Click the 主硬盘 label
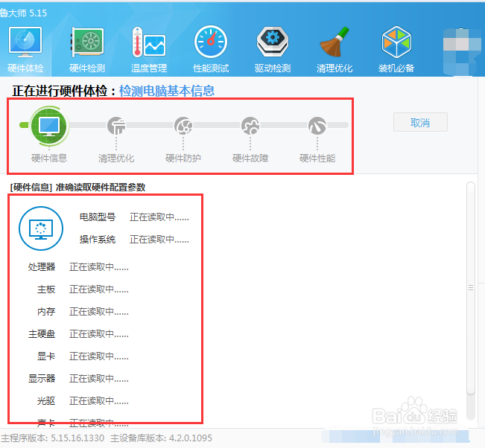 [x=42, y=334]
